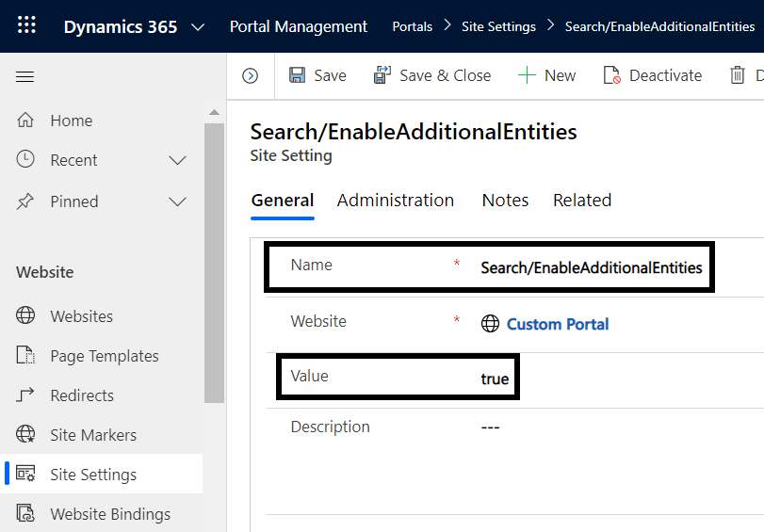
Task: Open the app launcher waffle icon
Action: [26, 25]
